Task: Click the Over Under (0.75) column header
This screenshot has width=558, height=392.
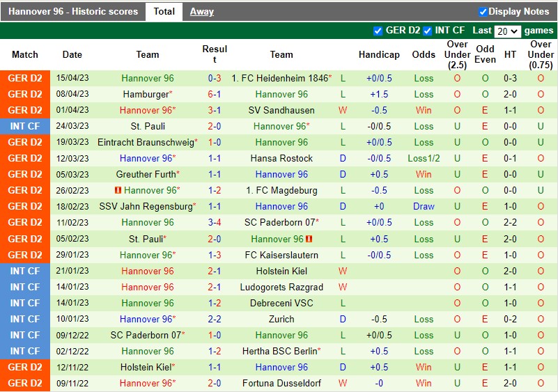Action: [541, 54]
